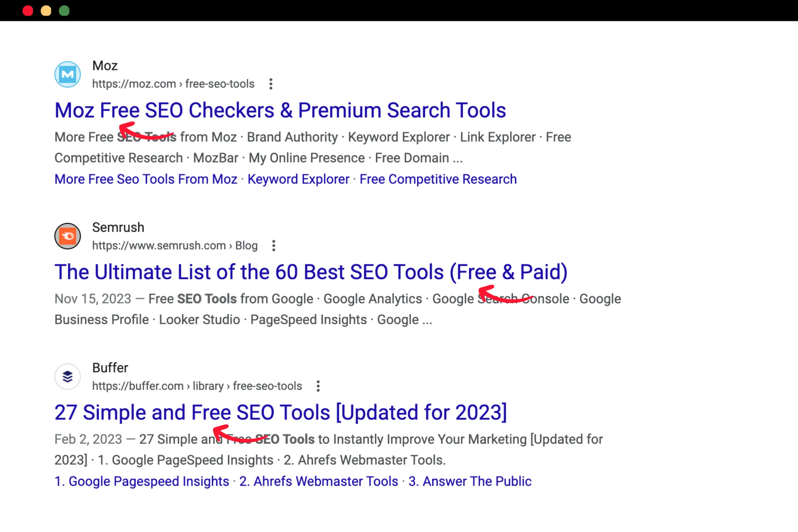Click the Moz favicon icon
This screenshot has width=798, height=532.
click(x=68, y=73)
